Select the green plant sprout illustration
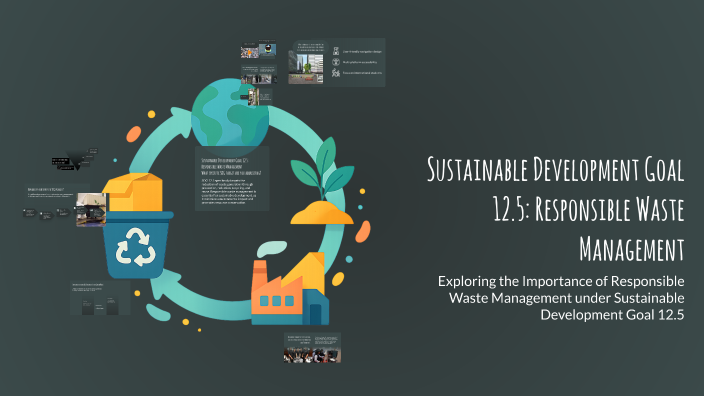 [322, 168]
